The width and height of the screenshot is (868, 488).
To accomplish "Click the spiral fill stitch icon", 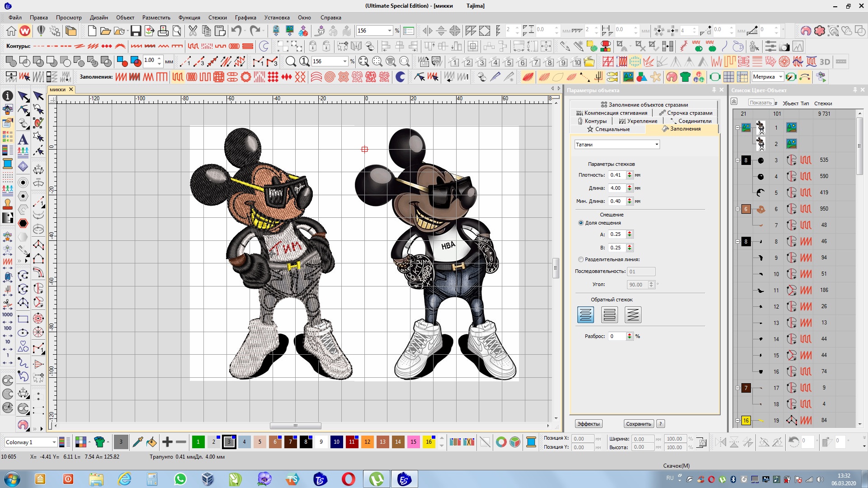I will (x=330, y=77).
